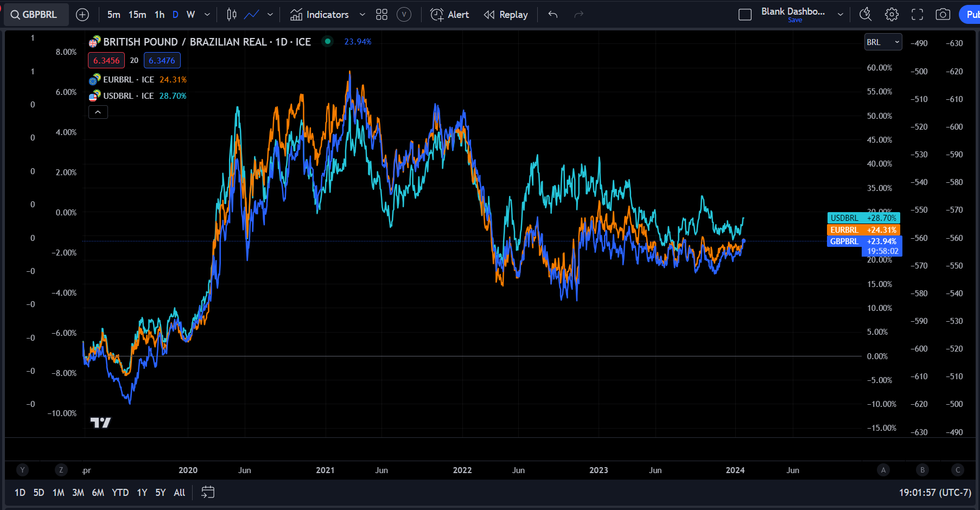Open the layout grid selector icon
980x510 pixels.
point(382,15)
